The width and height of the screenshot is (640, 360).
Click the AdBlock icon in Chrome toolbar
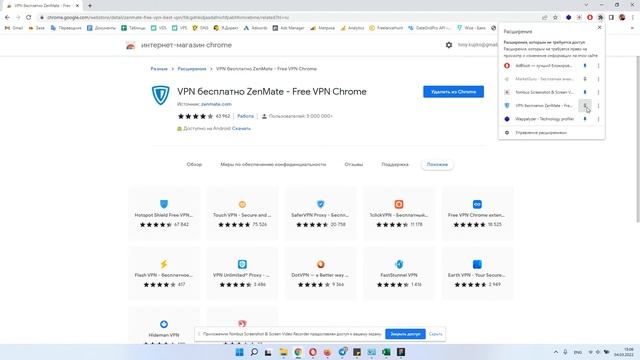(590, 18)
